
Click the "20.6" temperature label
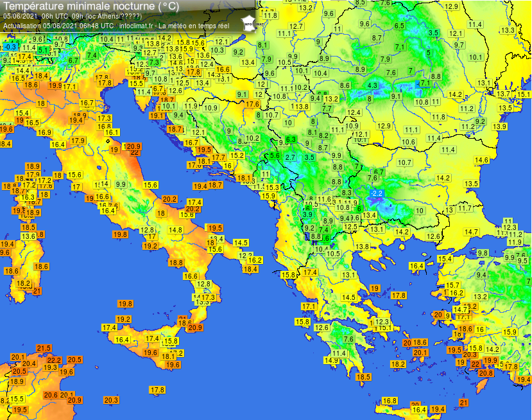51,395
